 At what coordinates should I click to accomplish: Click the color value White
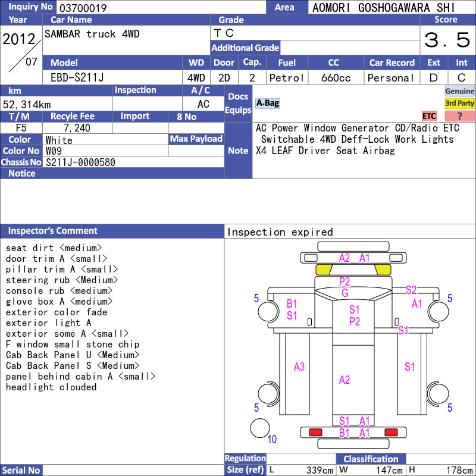[59, 140]
